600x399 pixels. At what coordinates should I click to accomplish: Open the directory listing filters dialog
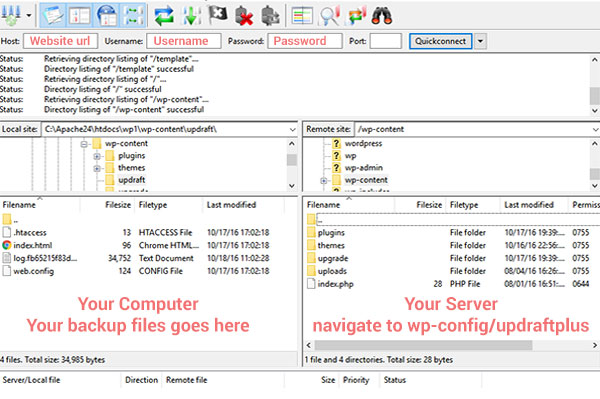(x=302, y=16)
